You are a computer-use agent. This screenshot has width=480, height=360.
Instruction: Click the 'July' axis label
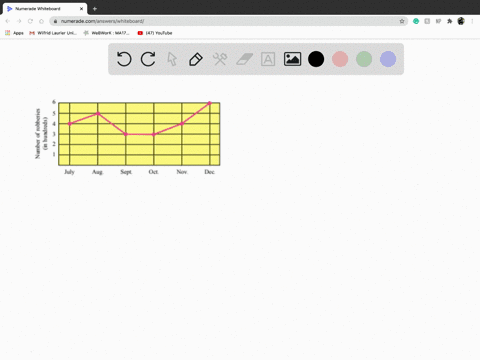pos(69,172)
